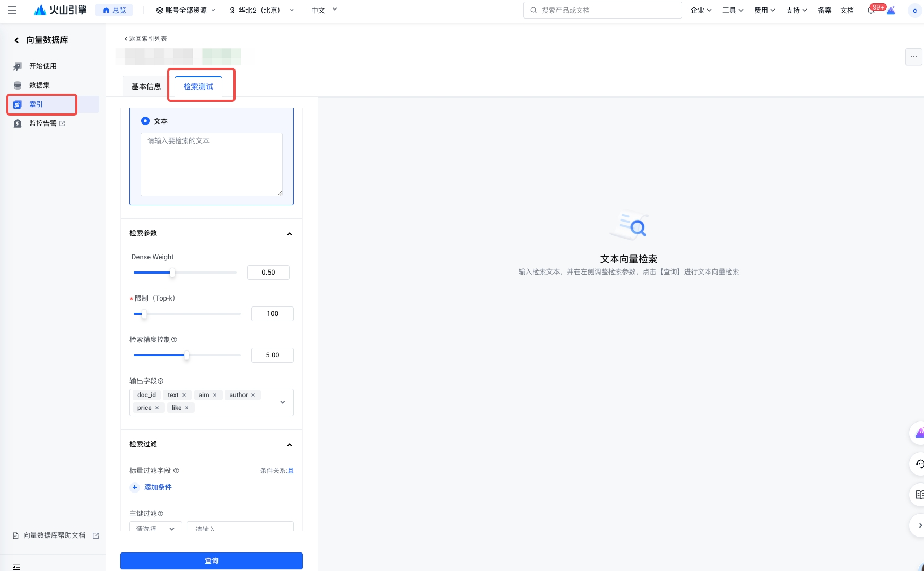Open the 企业 menu

701,10
